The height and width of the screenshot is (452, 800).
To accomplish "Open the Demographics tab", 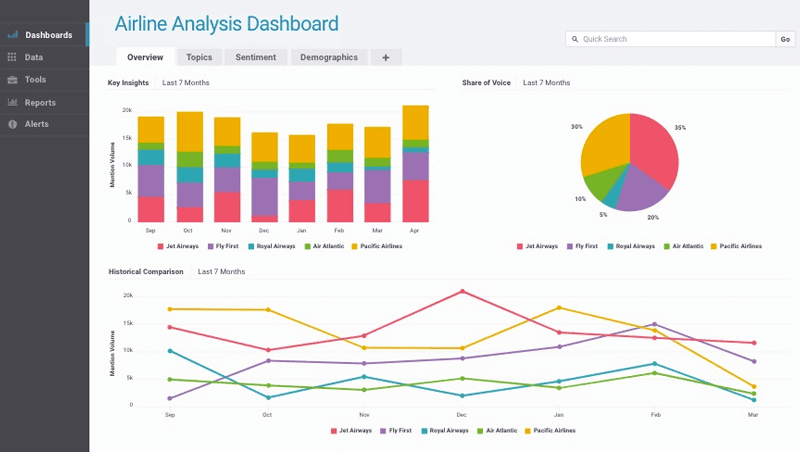I will pos(328,58).
